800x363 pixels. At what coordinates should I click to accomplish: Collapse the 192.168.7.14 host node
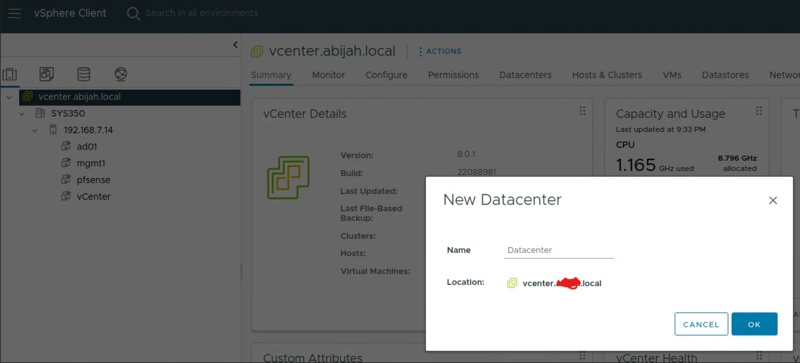coord(35,130)
